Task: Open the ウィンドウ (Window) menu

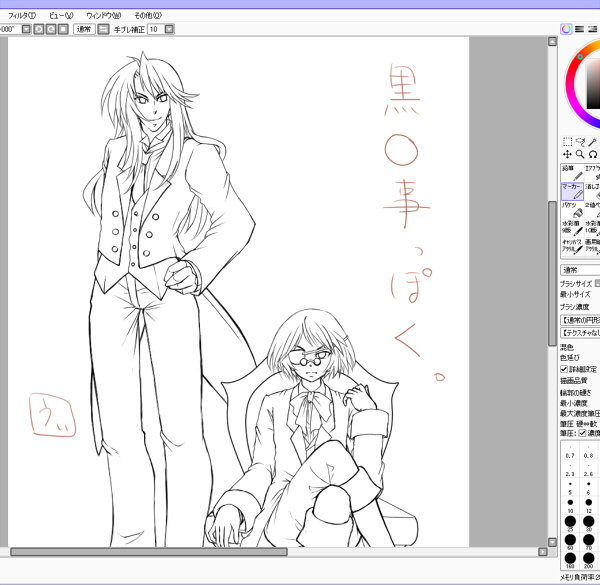Action: click(103, 16)
